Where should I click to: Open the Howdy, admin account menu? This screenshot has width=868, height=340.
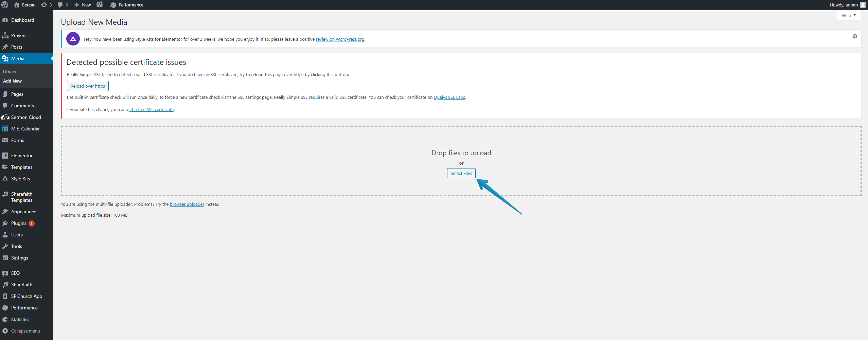tap(843, 5)
